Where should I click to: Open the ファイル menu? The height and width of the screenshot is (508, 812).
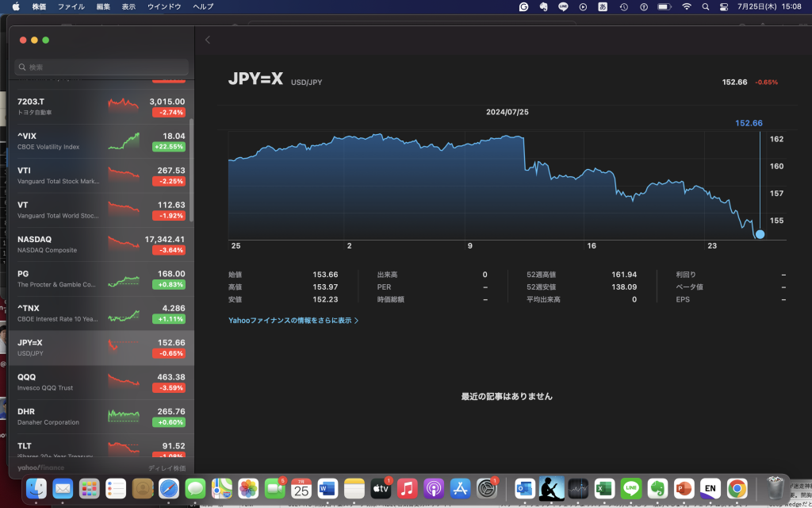click(71, 6)
